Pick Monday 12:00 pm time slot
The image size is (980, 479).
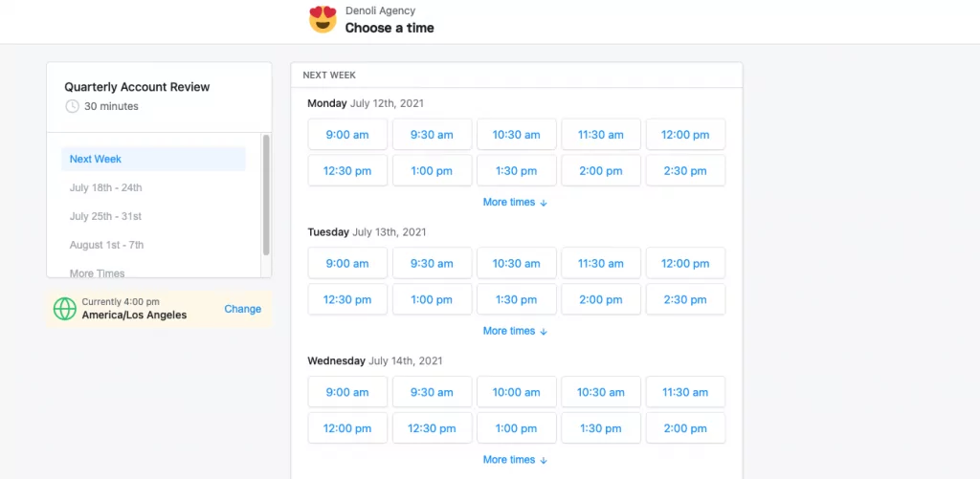point(685,135)
